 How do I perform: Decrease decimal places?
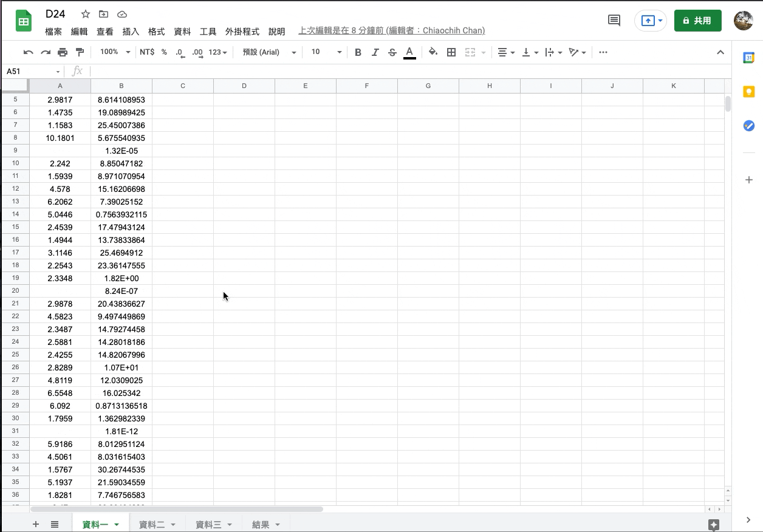coord(180,52)
